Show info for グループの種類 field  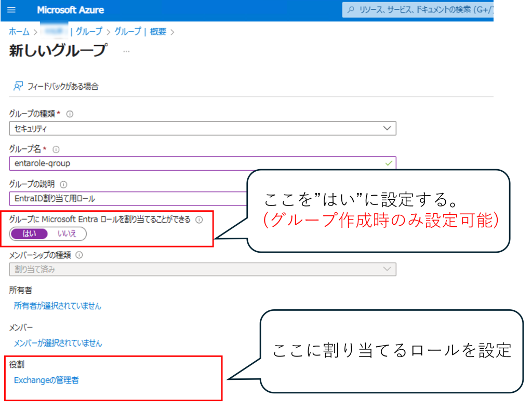70,114
